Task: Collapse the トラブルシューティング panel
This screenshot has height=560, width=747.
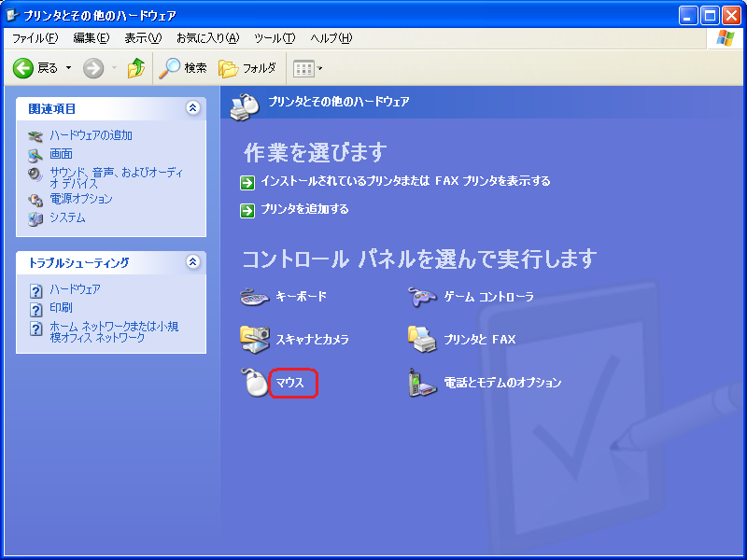Action: pos(193,262)
